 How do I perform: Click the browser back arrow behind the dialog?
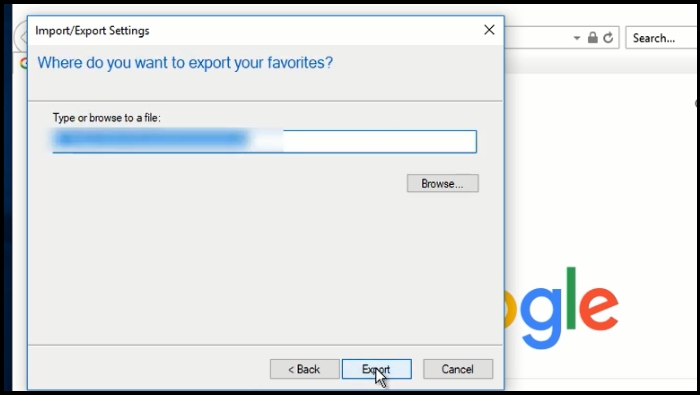point(21,37)
